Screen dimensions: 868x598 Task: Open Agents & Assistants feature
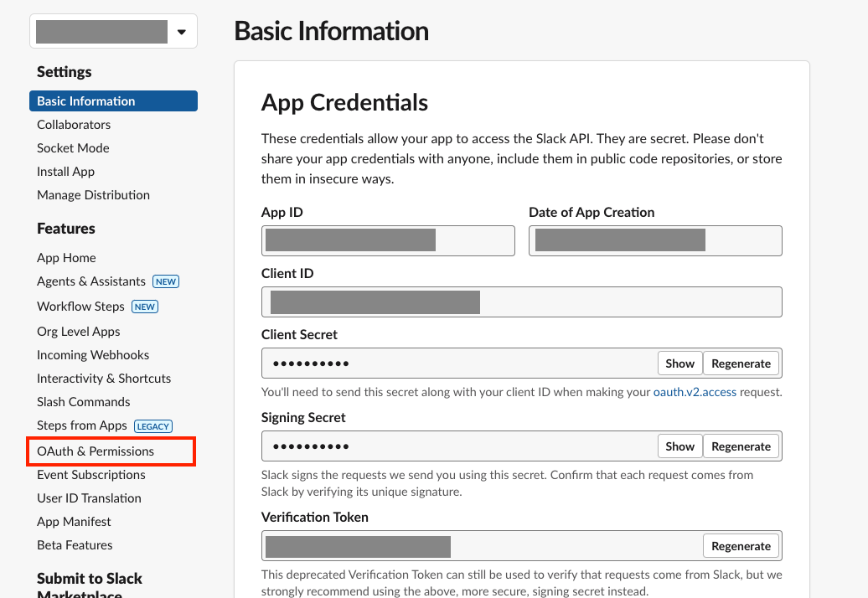point(91,281)
